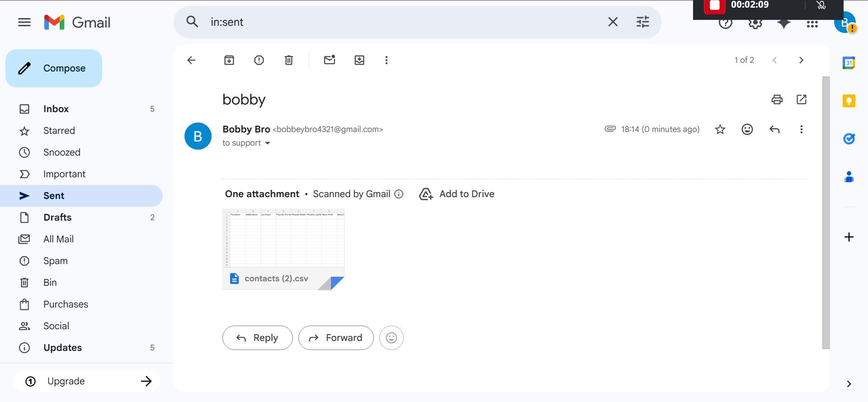Open the account profile avatar

(844, 23)
